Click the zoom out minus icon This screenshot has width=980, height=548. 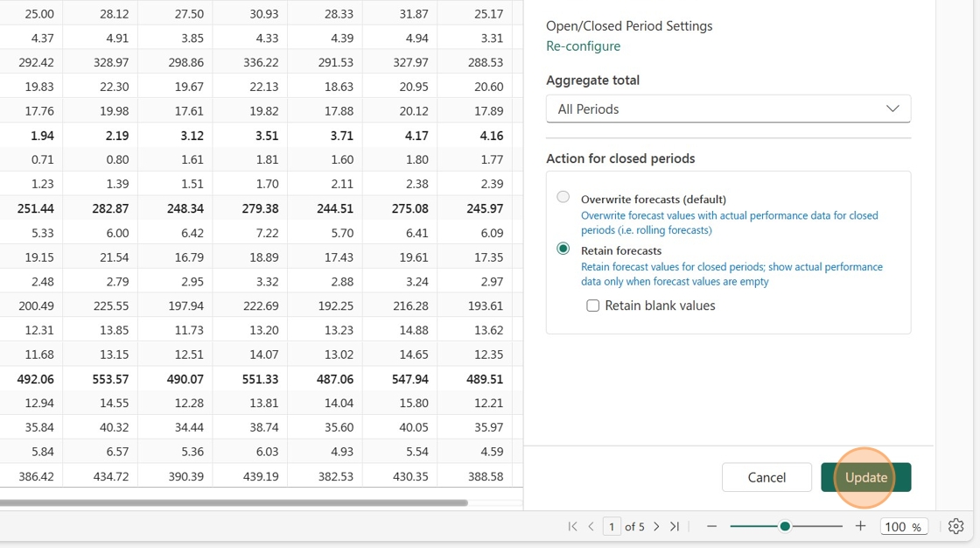[711, 527]
